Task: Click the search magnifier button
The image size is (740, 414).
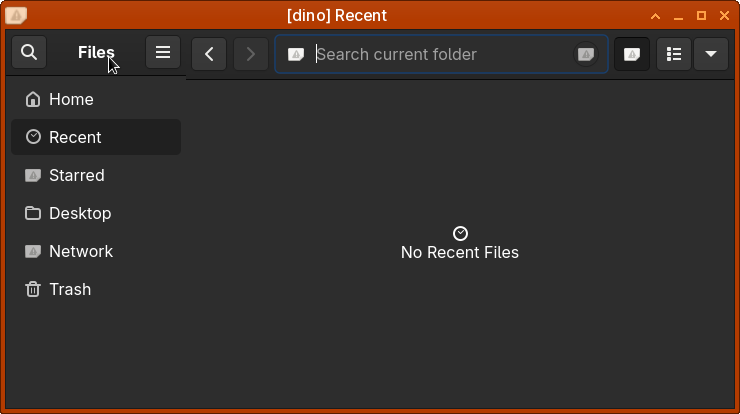Action: click(29, 53)
